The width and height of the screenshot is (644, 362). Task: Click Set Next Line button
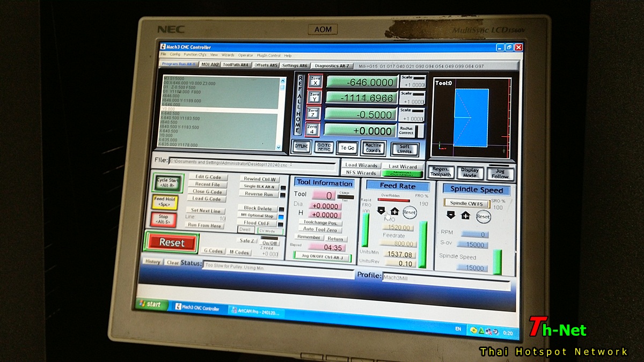tap(206, 211)
